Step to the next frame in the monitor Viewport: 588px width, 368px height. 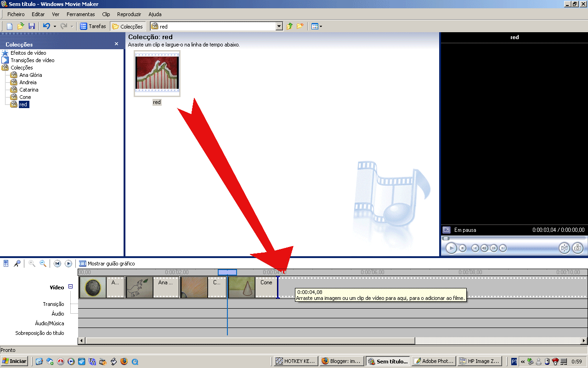494,248
